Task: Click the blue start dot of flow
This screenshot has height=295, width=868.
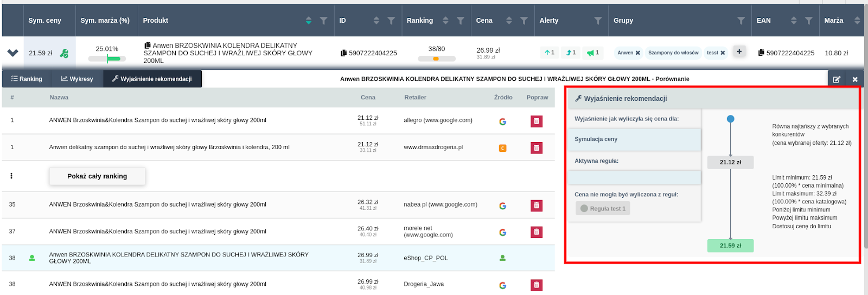Action: (730, 119)
